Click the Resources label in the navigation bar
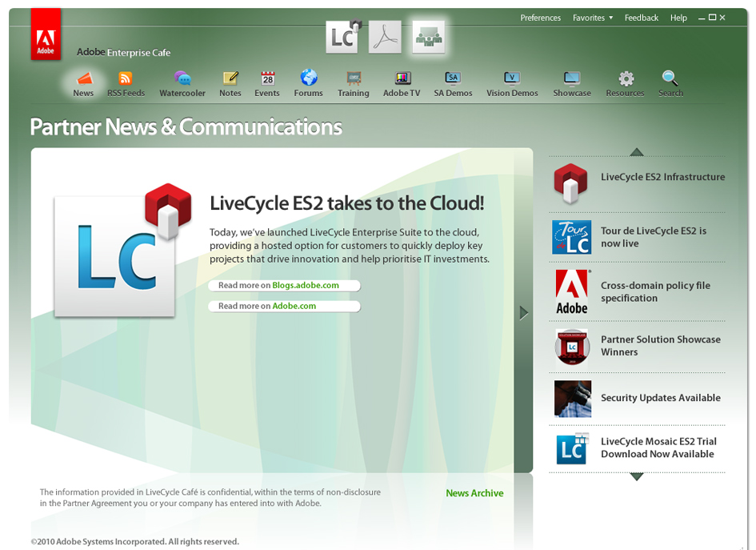This screenshot has width=756, height=550. pyautogui.click(x=625, y=93)
